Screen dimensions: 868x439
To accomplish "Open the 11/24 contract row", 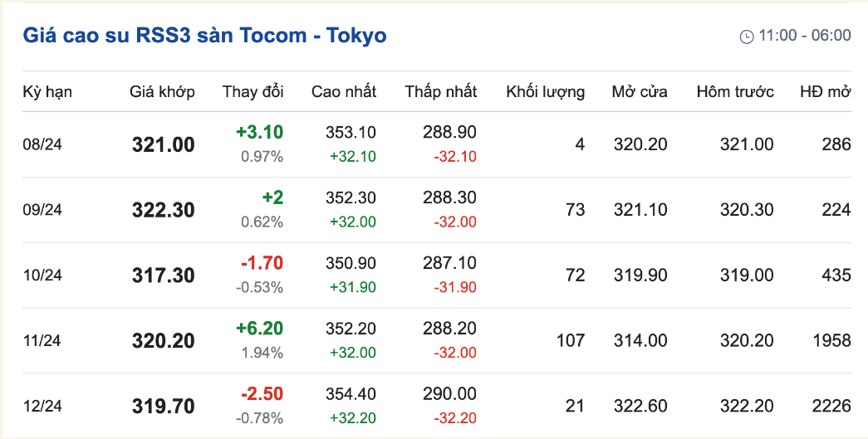I will click(437, 340).
